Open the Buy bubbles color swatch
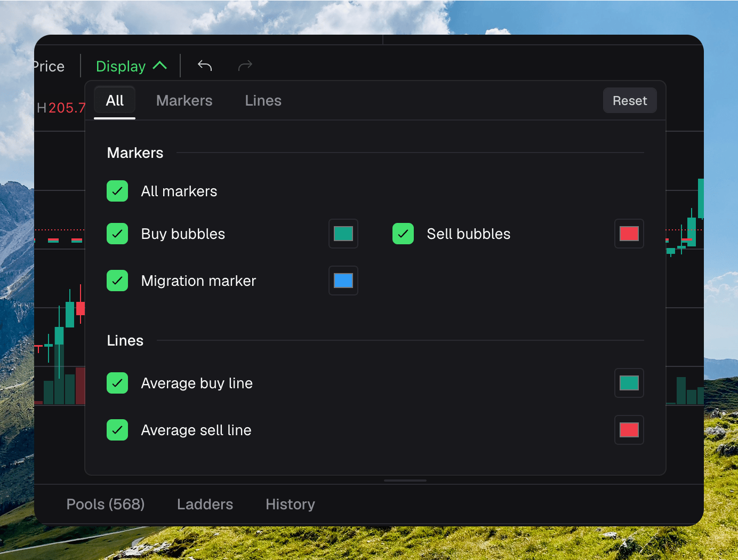Viewport: 738px width, 560px height. tap(343, 234)
